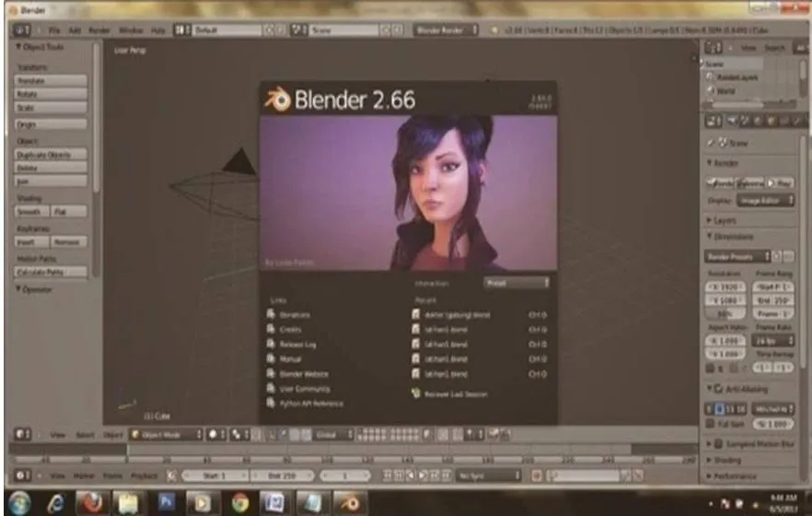Click the play reverse button
812x516 pixels.
tap(412, 475)
